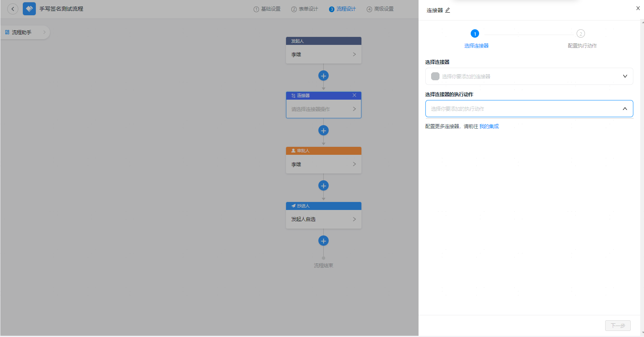Switch to 高级设置 step tab
The width and height of the screenshot is (644, 337).
380,9
